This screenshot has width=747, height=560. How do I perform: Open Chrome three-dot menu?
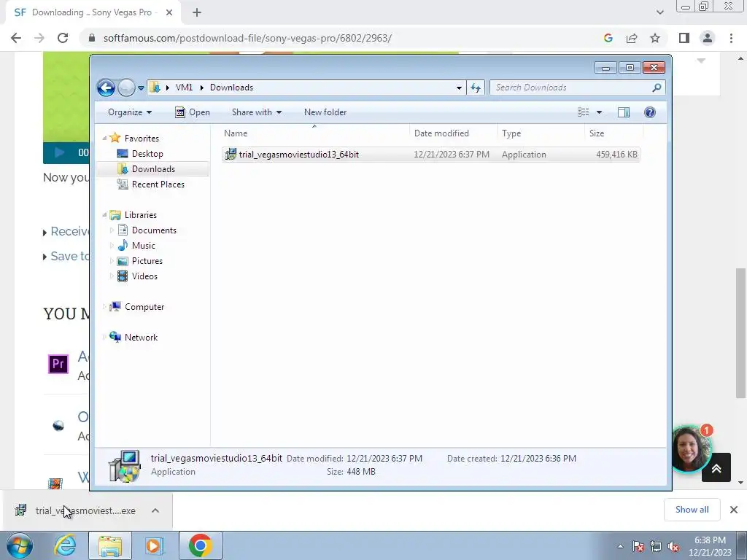click(x=731, y=38)
